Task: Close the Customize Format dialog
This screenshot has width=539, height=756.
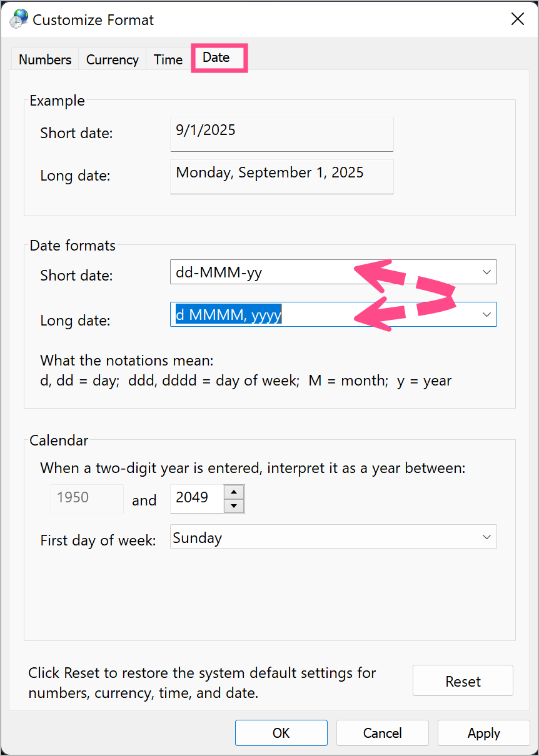Action: pos(517,19)
